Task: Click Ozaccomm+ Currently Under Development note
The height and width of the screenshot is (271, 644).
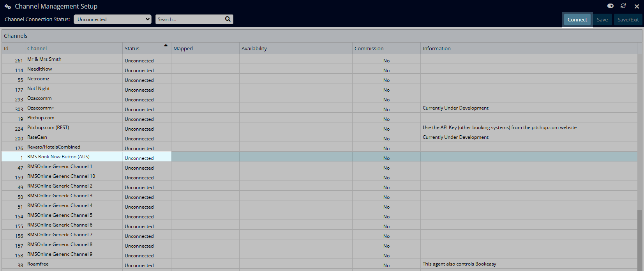Action: (x=455, y=108)
